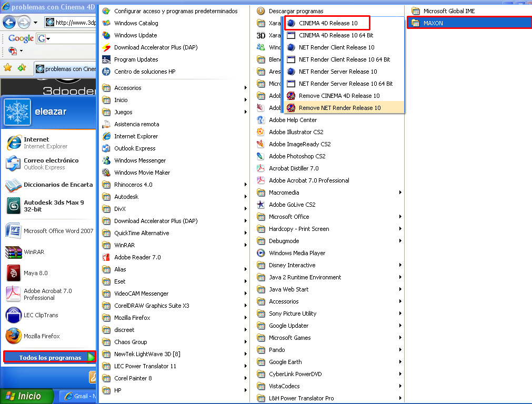Open Diccionarios de Encarta icon
532x404 pixels.
pyautogui.click(x=14, y=185)
